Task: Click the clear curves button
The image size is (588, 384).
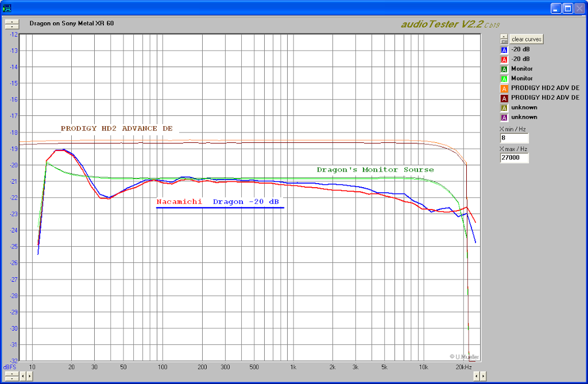Action: (x=526, y=39)
